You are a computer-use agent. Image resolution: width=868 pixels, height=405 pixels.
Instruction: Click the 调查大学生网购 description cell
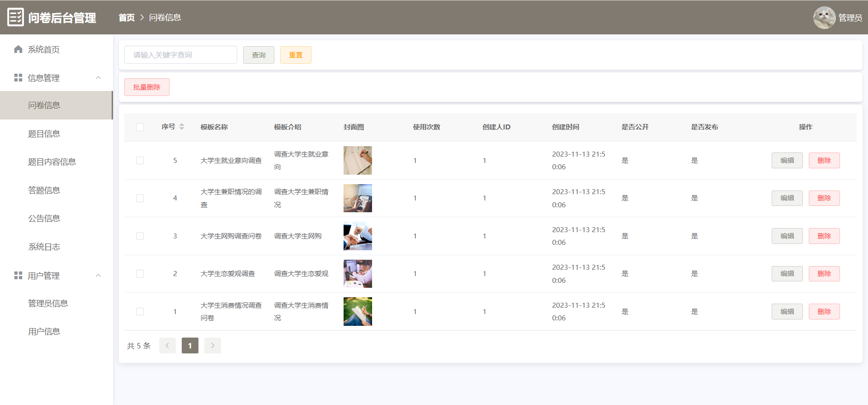coord(298,236)
